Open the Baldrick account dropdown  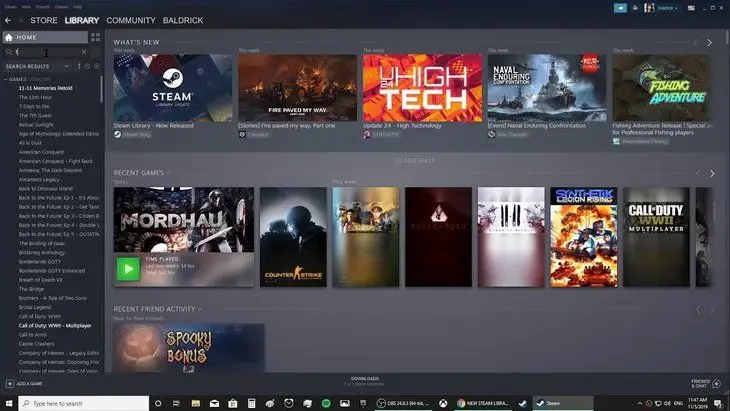[668, 8]
